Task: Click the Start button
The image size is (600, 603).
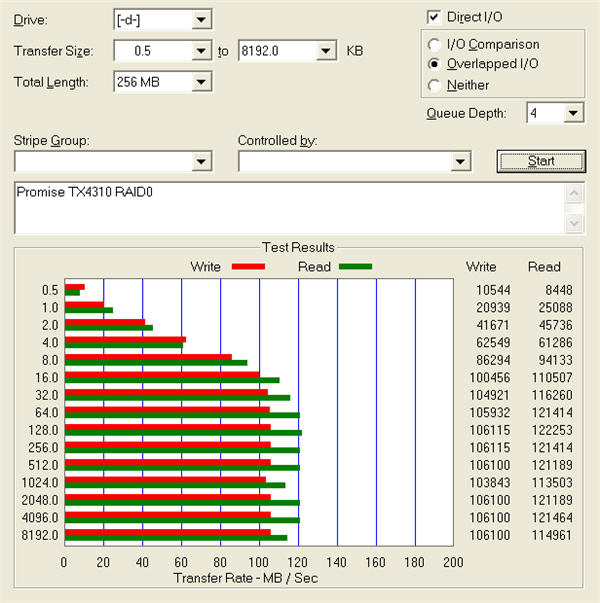Action: [x=541, y=161]
